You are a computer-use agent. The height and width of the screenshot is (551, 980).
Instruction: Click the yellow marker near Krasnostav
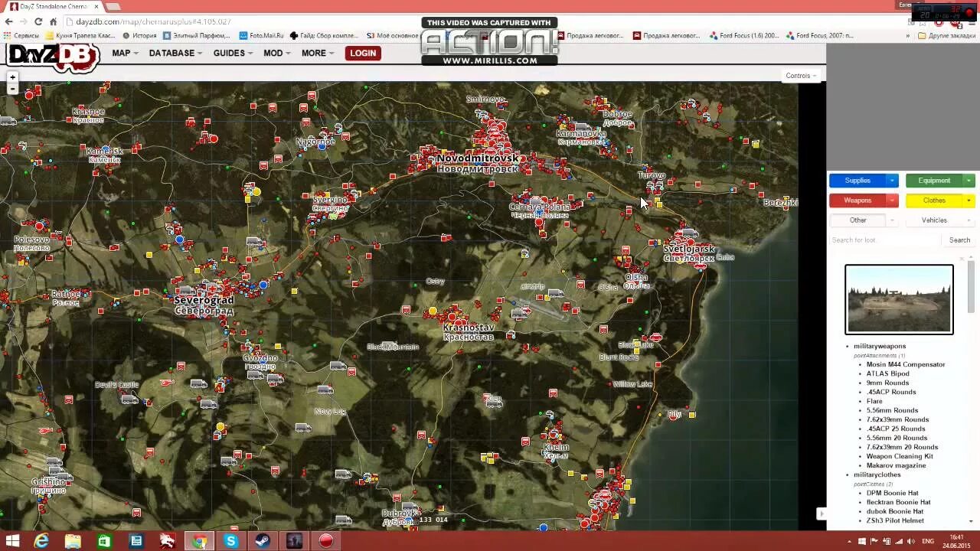(433, 311)
